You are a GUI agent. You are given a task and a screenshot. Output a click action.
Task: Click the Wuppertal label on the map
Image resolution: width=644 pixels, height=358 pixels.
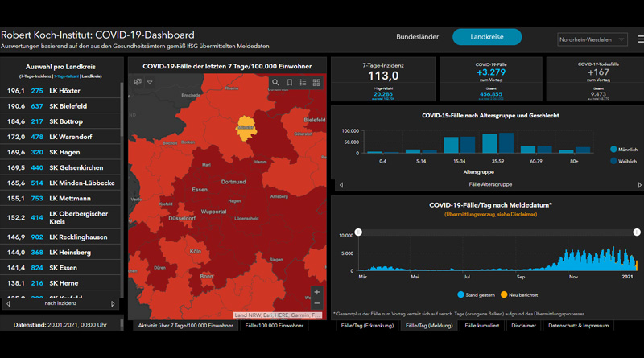pyautogui.click(x=213, y=212)
